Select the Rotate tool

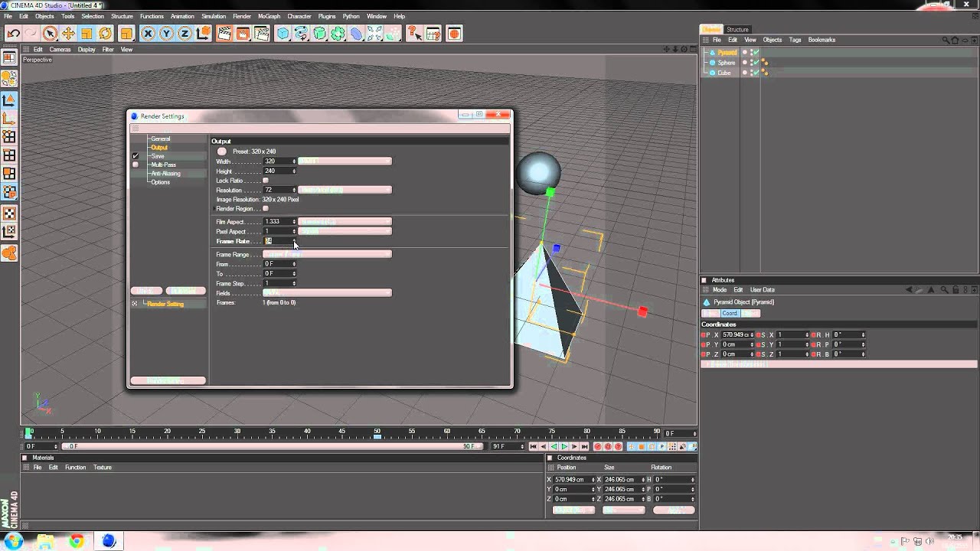[x=105, y=34]
